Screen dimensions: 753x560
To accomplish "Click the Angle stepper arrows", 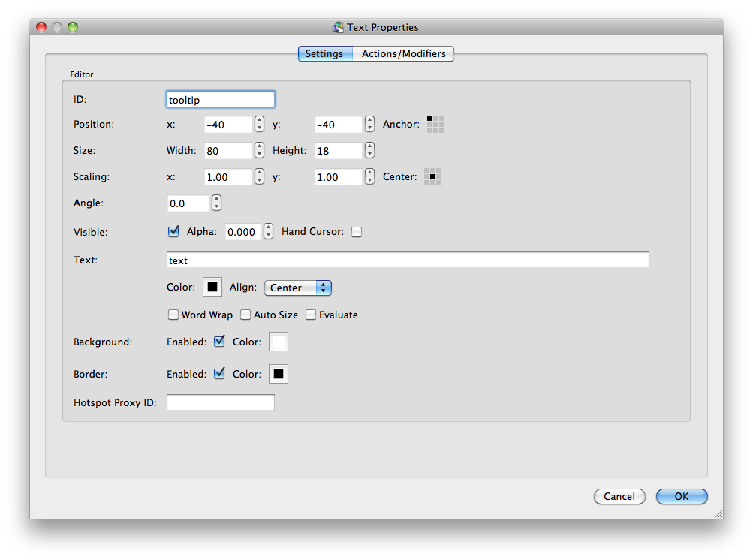I will pos(217,203).
